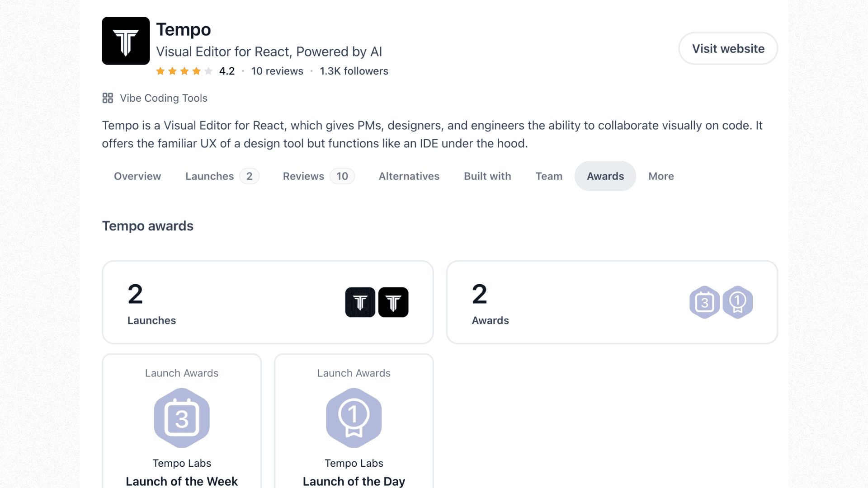This screenshot has height=488, width=868.
Task: Click the 2 Awards summary card
Action: [x=612, y=302]
